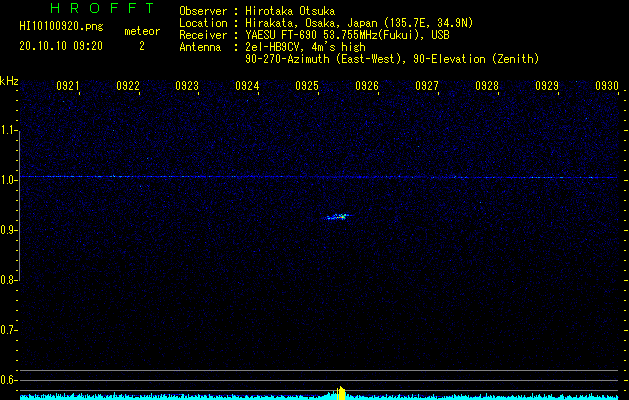This screenshot has width=629, height=400.
Task: Click the 1.0 kHz axis label
Action: point(8,180)
